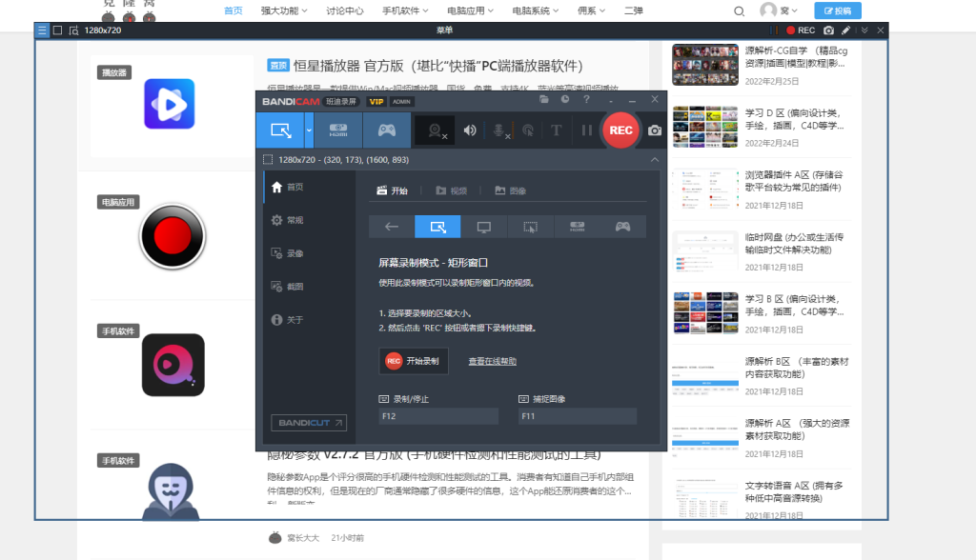This screenshot has width=976, height=560.
Task: Expand the 电脑系统 website menu
Action: 536,10
